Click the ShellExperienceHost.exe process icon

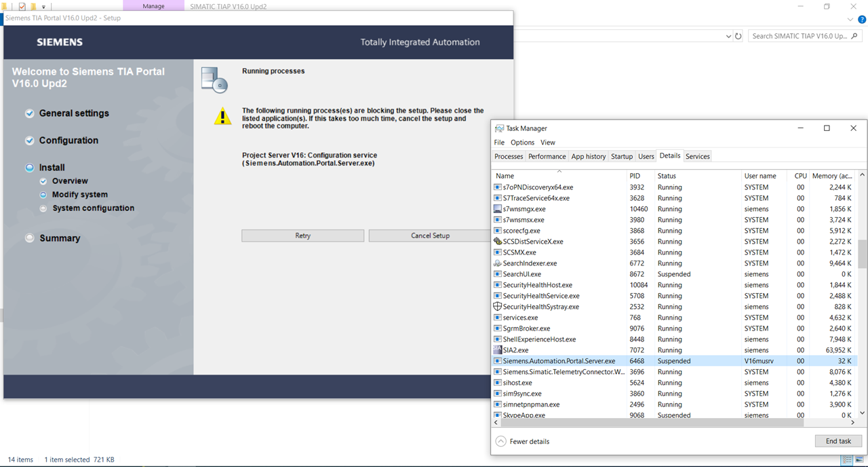[498, 339]
